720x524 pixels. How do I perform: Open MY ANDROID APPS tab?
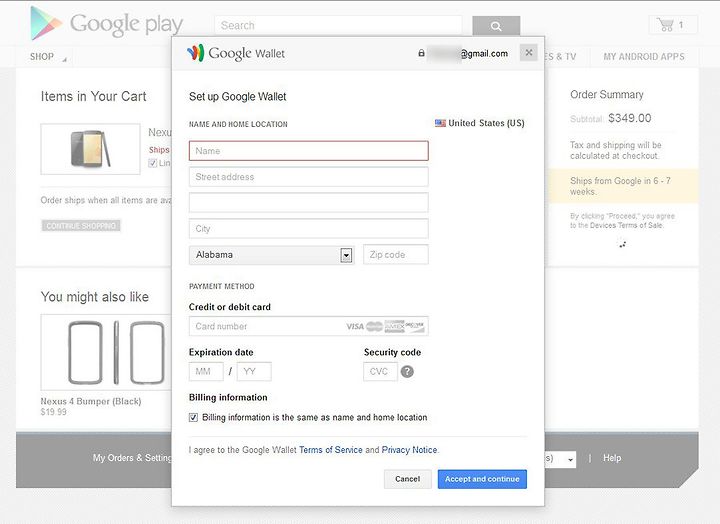click(x=644, y=56)
